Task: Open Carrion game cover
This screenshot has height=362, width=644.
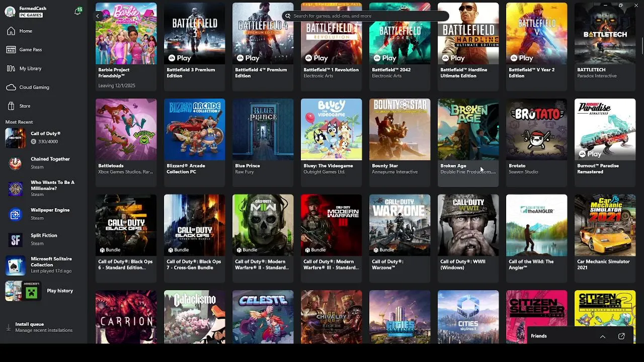Action: coord(126,317)
